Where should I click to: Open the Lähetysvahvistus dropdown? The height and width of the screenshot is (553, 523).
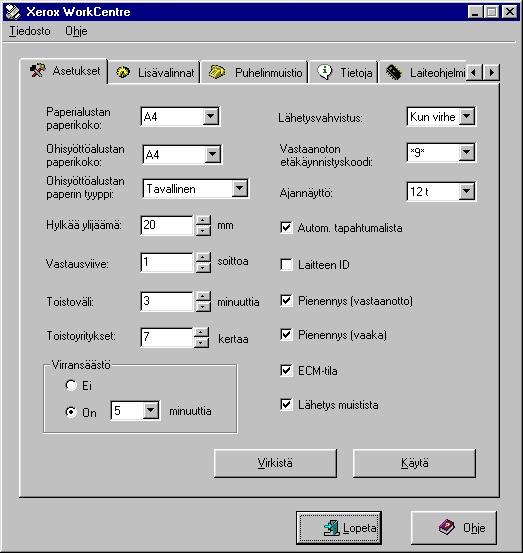[467, 116]
